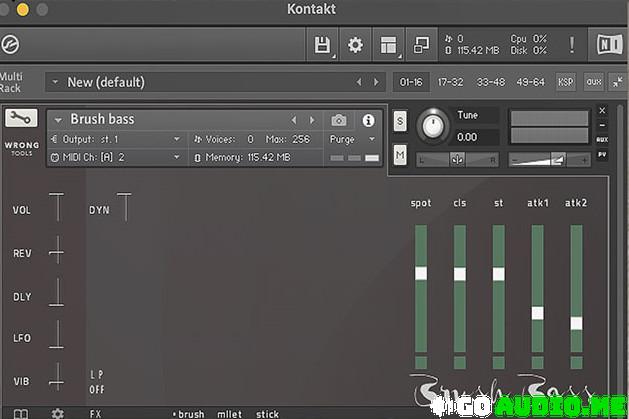Click the minimized view windows icon
Image resolution: width=629 pixels, height=419 pixels.
click(421, 45)
